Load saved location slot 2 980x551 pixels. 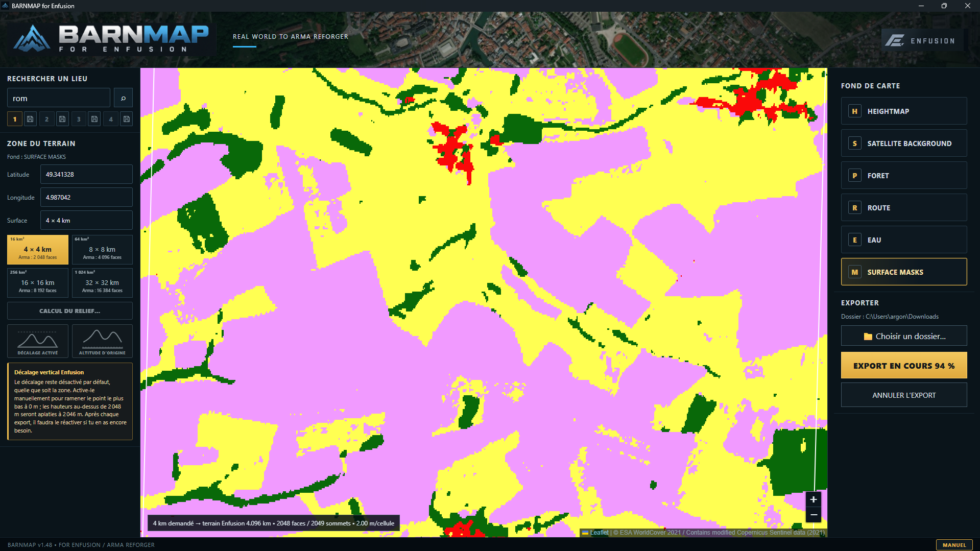46,119
